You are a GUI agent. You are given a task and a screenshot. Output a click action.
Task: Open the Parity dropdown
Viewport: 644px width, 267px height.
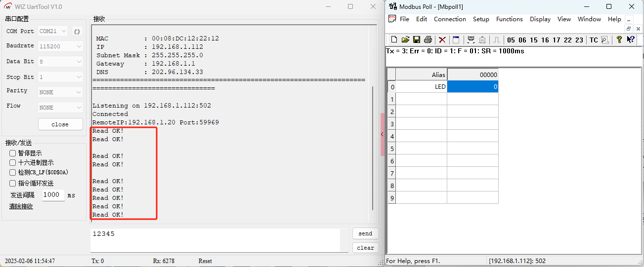click(60, 92)
